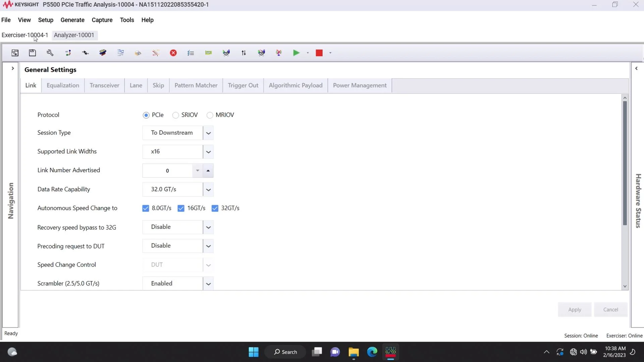Click the Apply button
The width and height of the screenshot is (644, 362).
click(575, 309)
